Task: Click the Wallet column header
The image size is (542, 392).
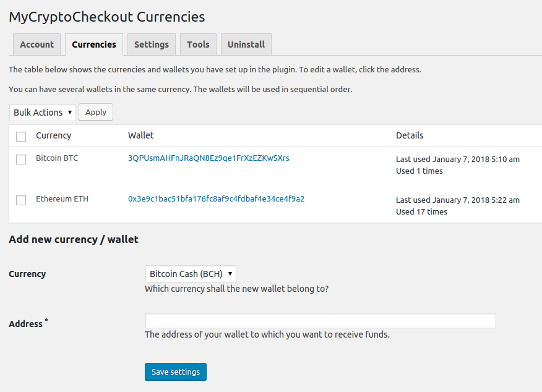Action: 140,135
